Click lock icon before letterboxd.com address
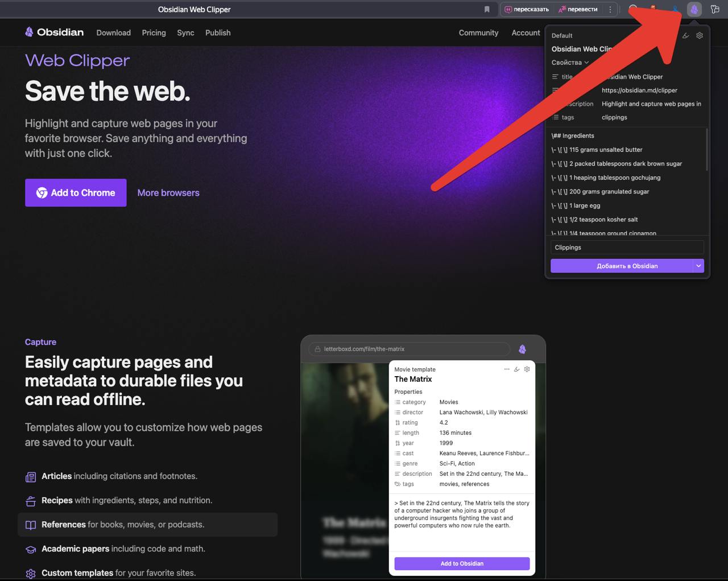Viewport: 728px width, 581px height. click(x=317, y=349)
